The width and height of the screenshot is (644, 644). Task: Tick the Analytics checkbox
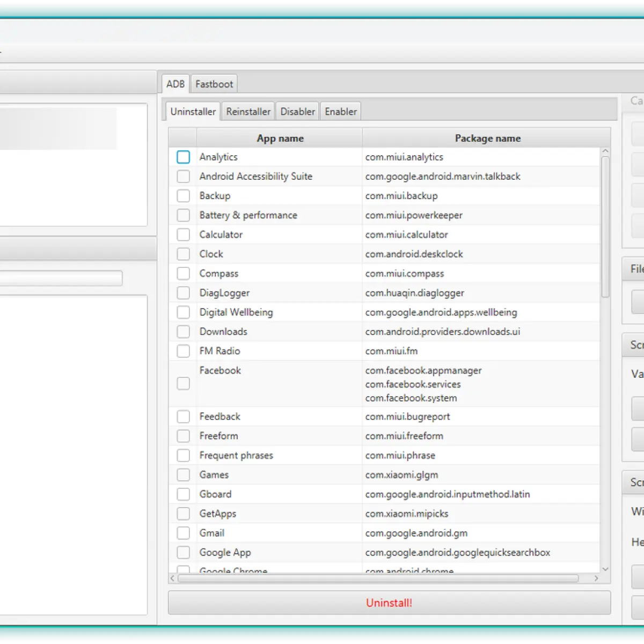pos(183,157)
